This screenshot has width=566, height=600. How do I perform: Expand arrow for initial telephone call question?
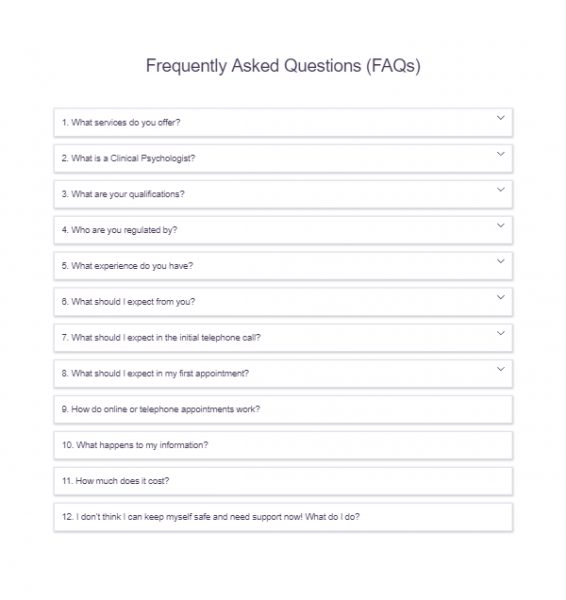tap(501, 333)
